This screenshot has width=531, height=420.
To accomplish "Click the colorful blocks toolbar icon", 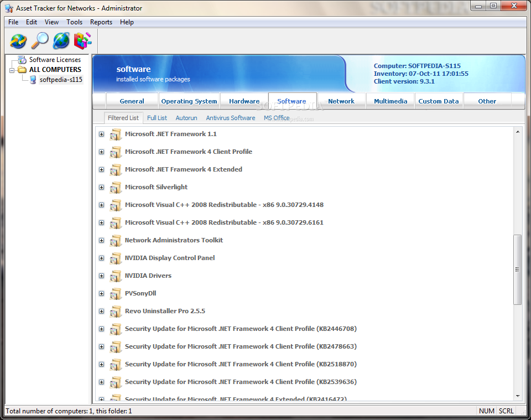I will tap(82, 41).
